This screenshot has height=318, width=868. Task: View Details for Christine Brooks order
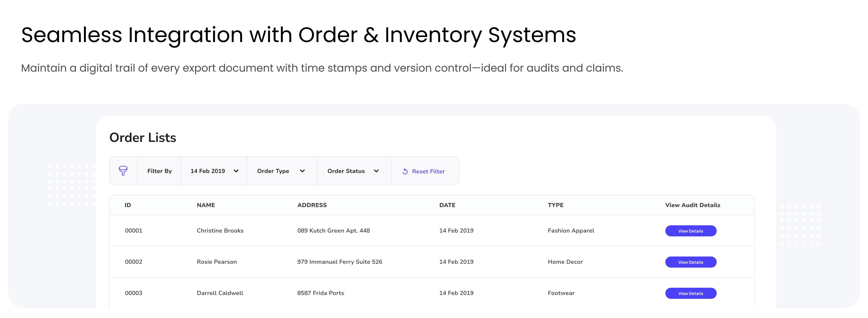tap(690, 231)
